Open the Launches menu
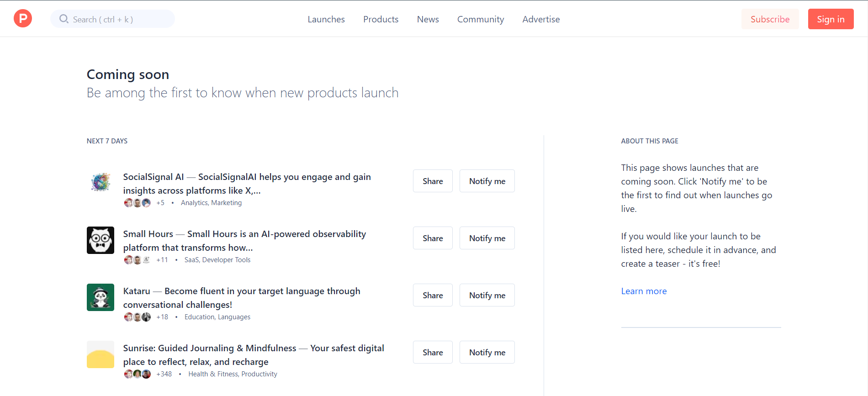The width and height of the screenshot is (868, 396). [326, 19]
